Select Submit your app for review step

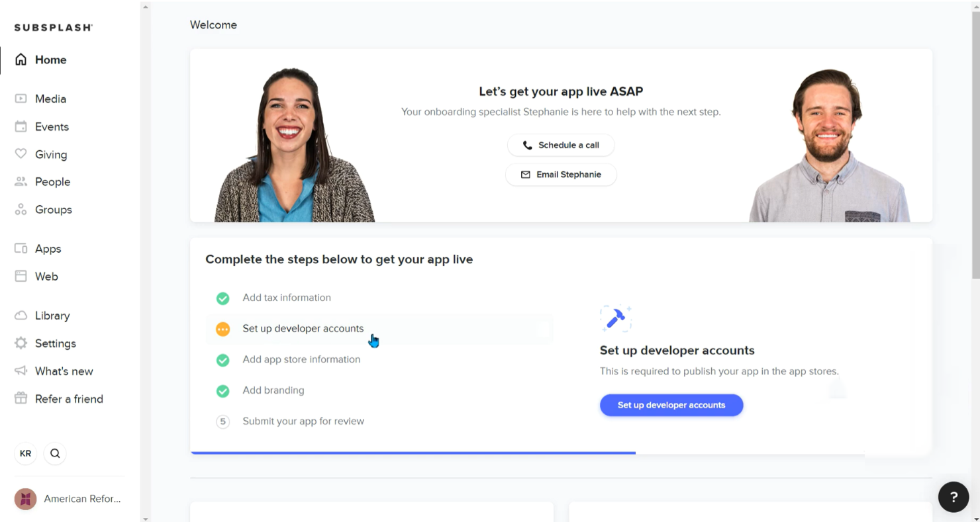303,421
